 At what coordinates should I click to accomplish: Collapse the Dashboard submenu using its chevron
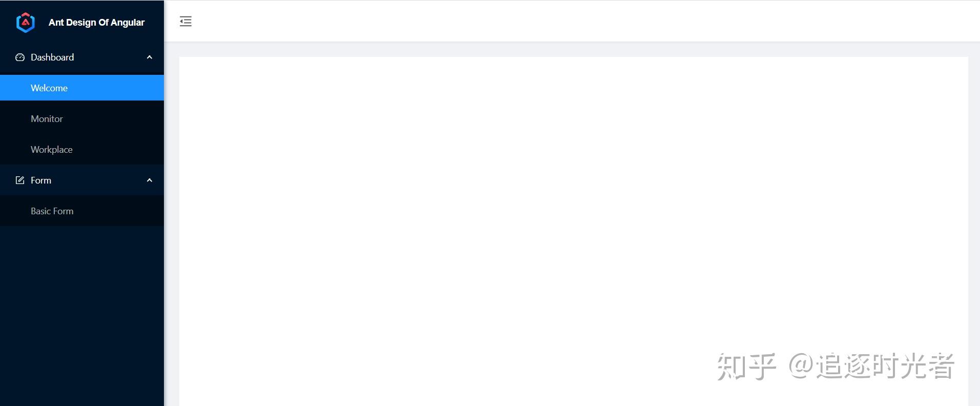coord(150,57)
